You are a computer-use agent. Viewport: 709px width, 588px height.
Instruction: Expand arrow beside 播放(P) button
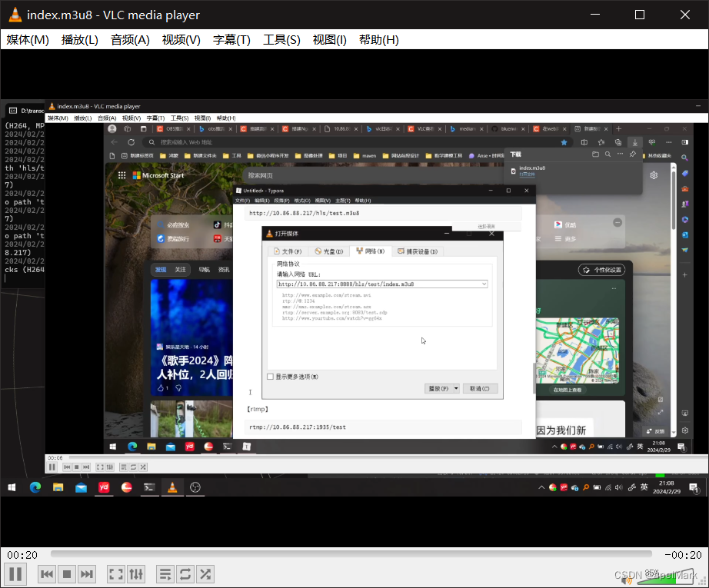(456, 389)
